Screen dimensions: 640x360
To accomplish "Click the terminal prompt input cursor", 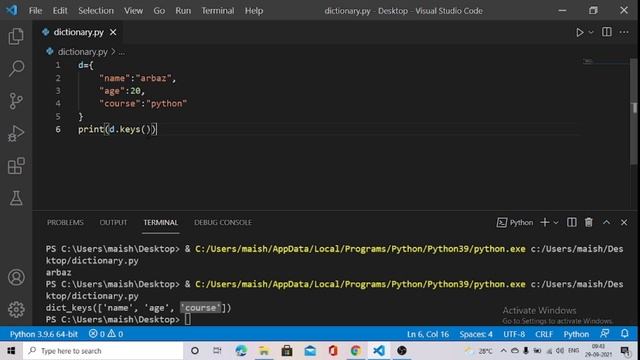I will [x=187, y=319].
